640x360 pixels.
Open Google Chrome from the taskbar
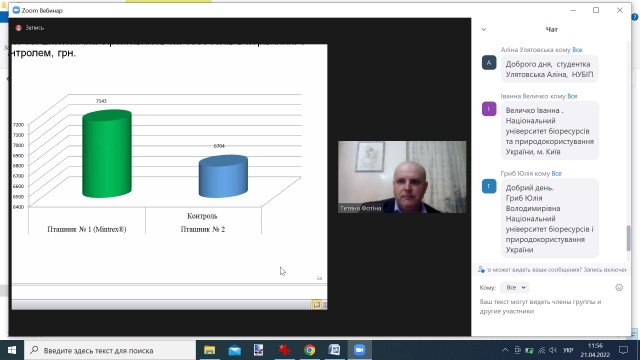click(310, 350)
